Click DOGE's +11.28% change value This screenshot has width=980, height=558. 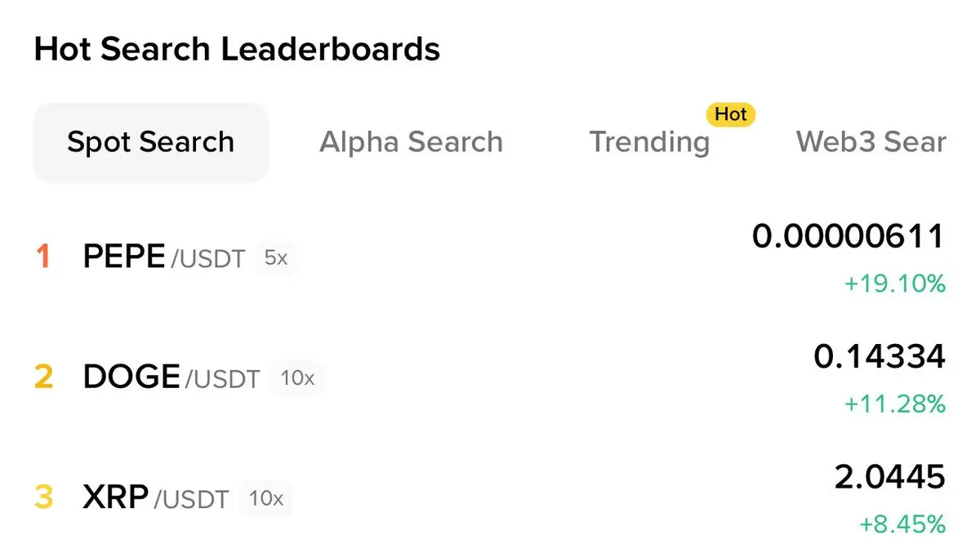[x=894, y=404]
